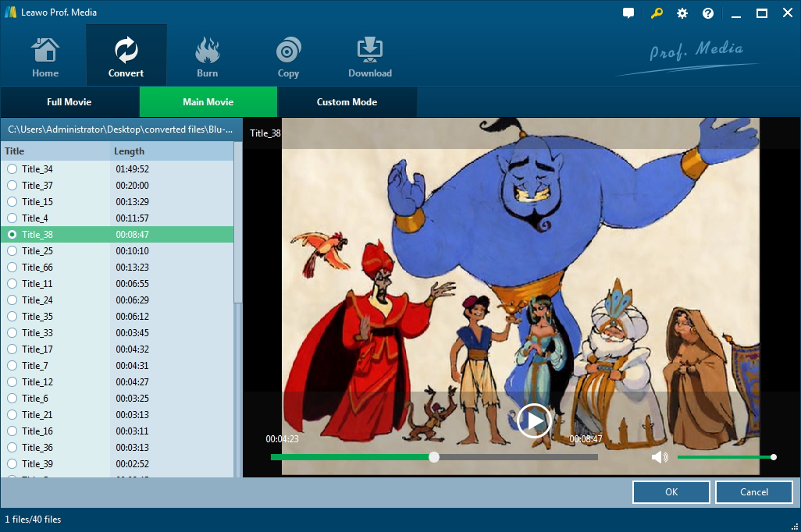Open settings via the gear icon
The height and width of the screenshot is (532, 801).
[x=682, y=13]
